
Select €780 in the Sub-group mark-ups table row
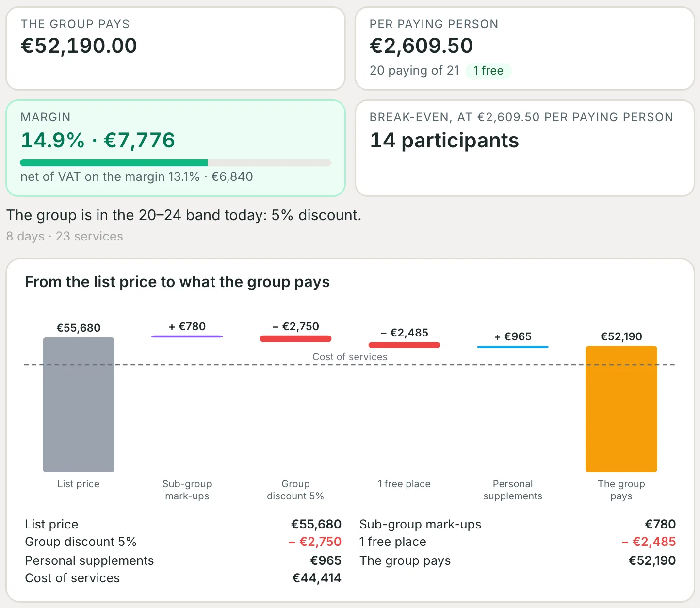tap(660, 524)
